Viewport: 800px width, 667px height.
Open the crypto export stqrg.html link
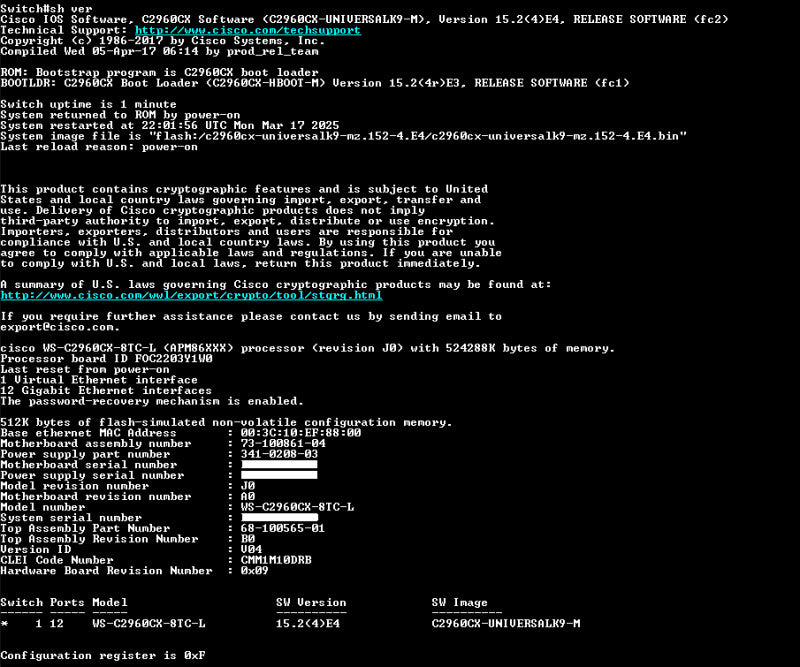191,295
